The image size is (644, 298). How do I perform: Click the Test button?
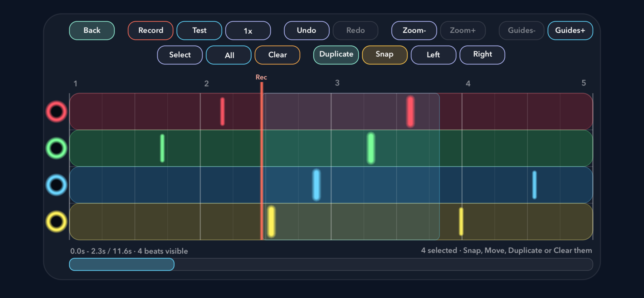(199, 31)
